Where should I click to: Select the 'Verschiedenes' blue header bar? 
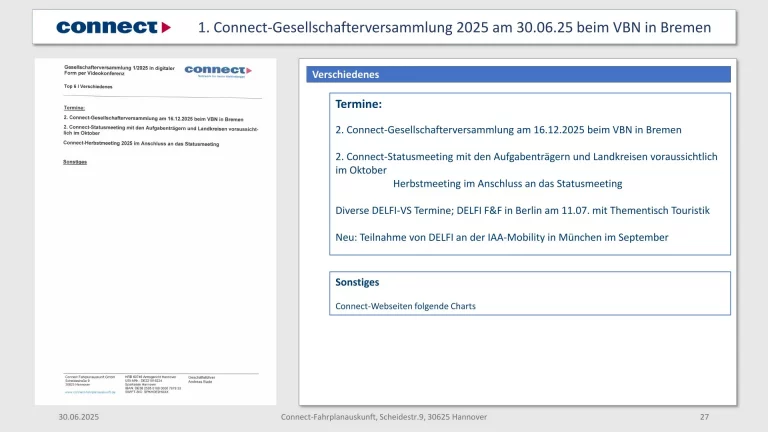click(518, 74)
